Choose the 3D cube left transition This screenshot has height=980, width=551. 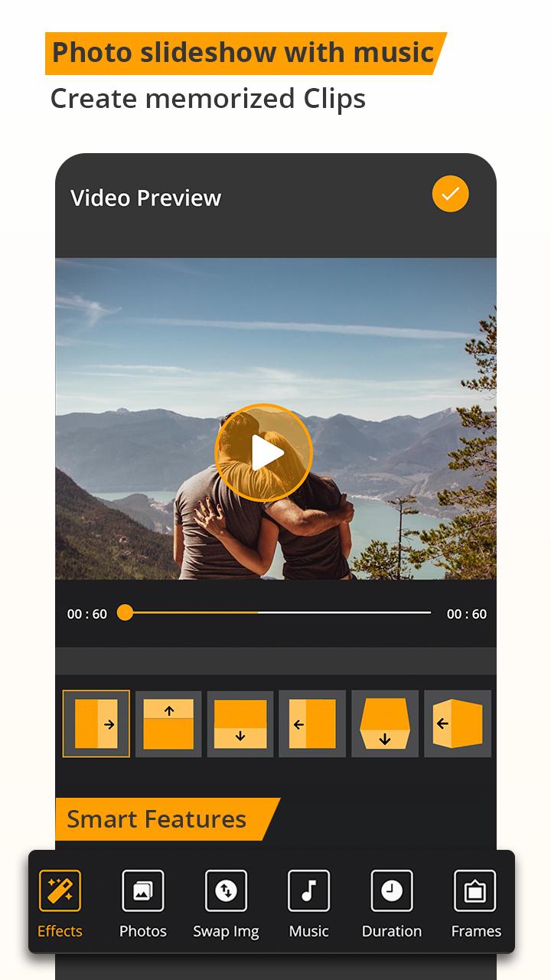click(x=458, y=724)
